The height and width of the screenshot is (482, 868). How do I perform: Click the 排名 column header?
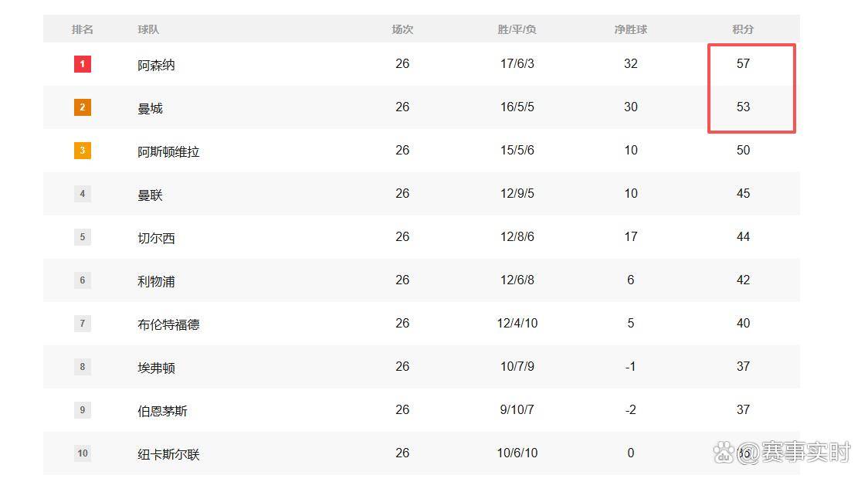[83, 29]
